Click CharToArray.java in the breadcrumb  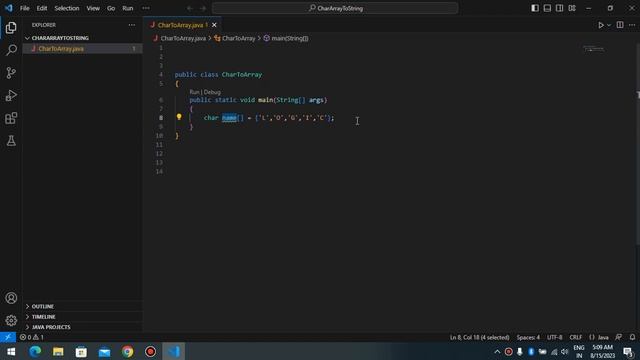(x=183, y=38)
